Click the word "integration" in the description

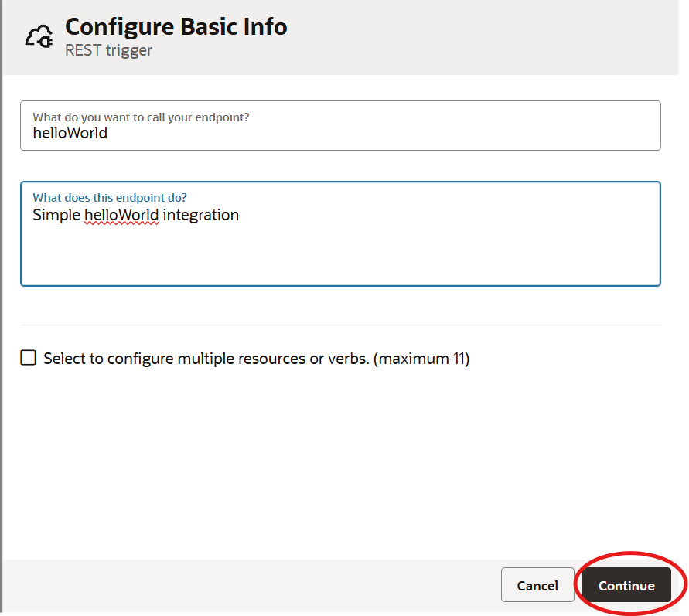(200, 216)
